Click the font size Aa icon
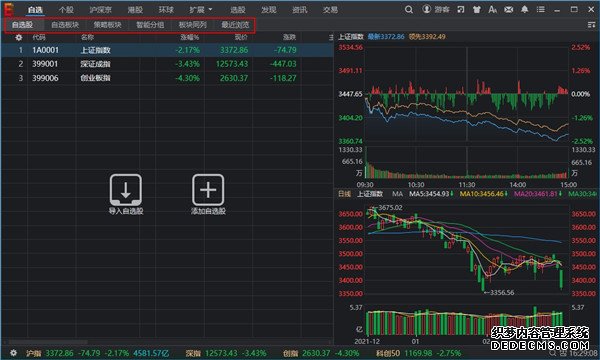Viewport: 600px width, 360px height. [492, 10]
